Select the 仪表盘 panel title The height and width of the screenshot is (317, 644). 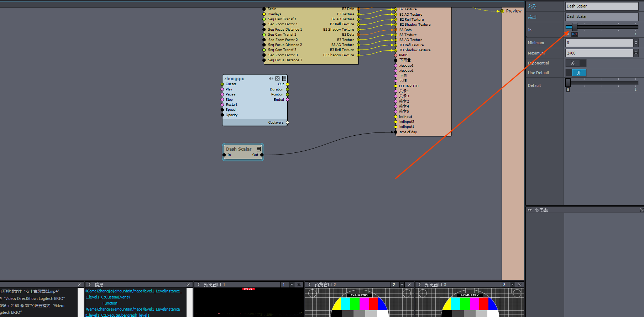[x=541, y=210]
